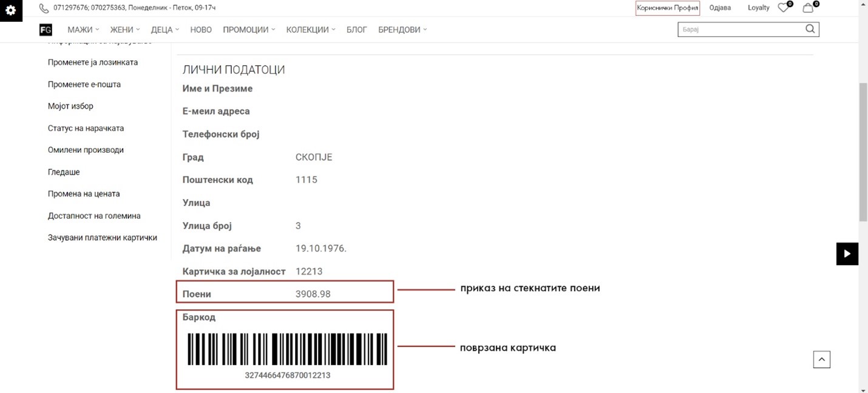Click the Одјава logout link

point(720,8)
